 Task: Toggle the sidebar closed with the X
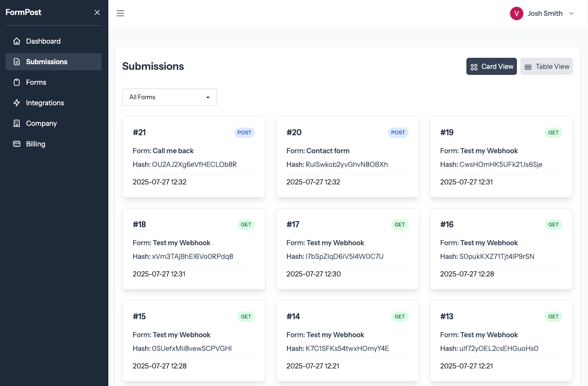tap(97, 12)
